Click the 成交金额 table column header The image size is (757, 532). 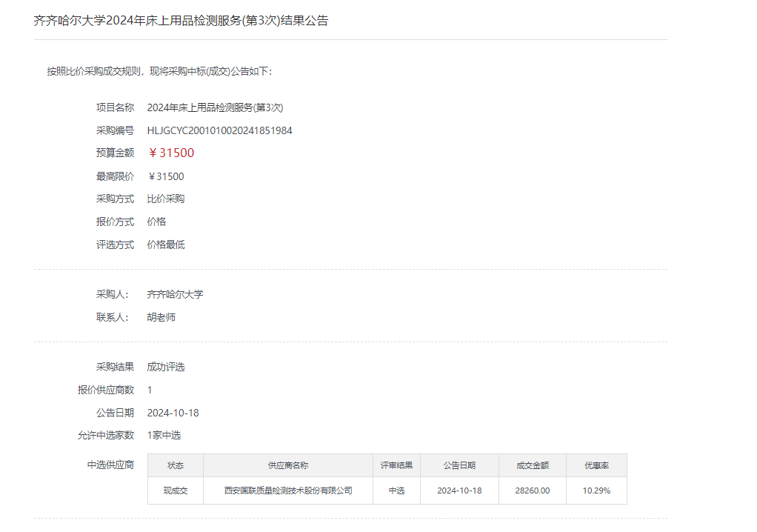click(x=533, y=465)
